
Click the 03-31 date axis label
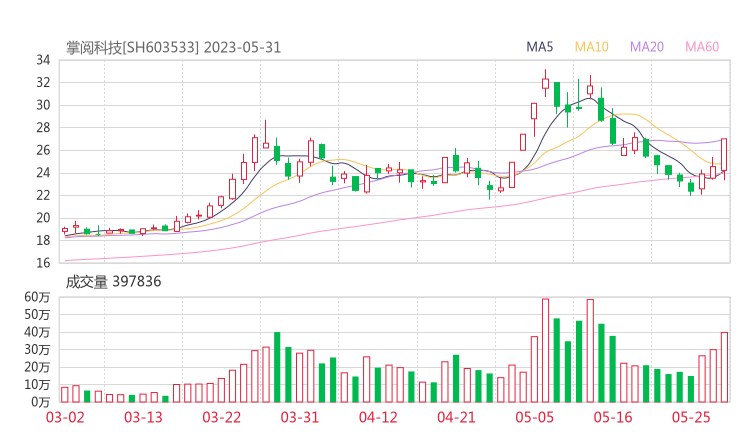(300, 417)
